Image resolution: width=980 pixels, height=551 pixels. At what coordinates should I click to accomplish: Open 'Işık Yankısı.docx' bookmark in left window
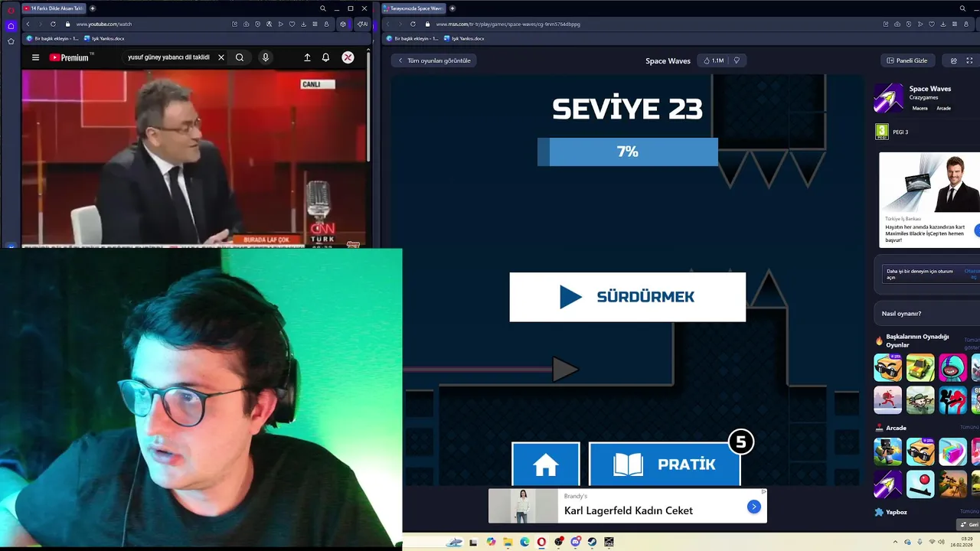pyautogui.click(x=104, y=38)
